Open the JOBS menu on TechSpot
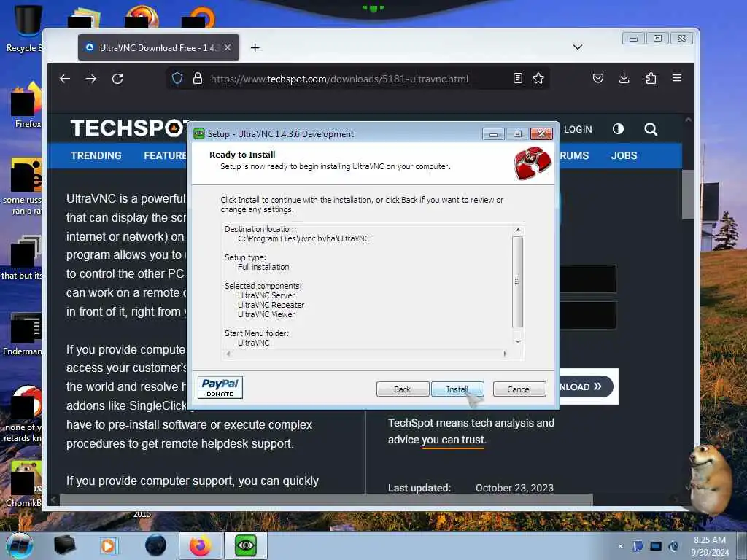 click(x=624, y=156)
